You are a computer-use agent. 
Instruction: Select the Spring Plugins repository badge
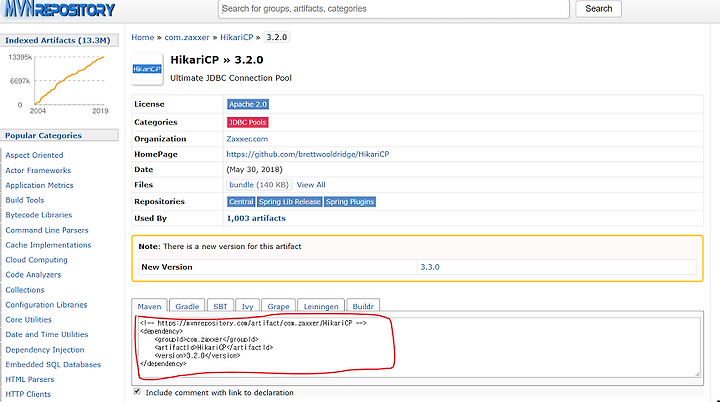pyautogui.click(x=350, y=202)
